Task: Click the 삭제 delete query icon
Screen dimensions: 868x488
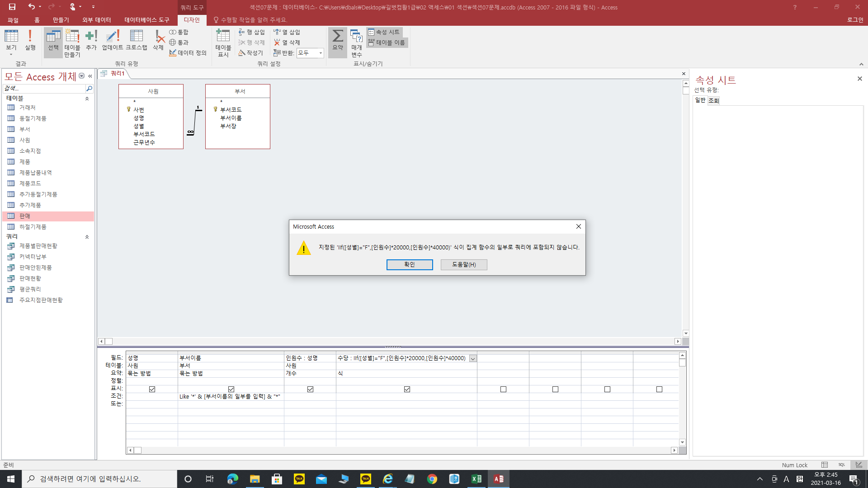Action: [158, 40]
